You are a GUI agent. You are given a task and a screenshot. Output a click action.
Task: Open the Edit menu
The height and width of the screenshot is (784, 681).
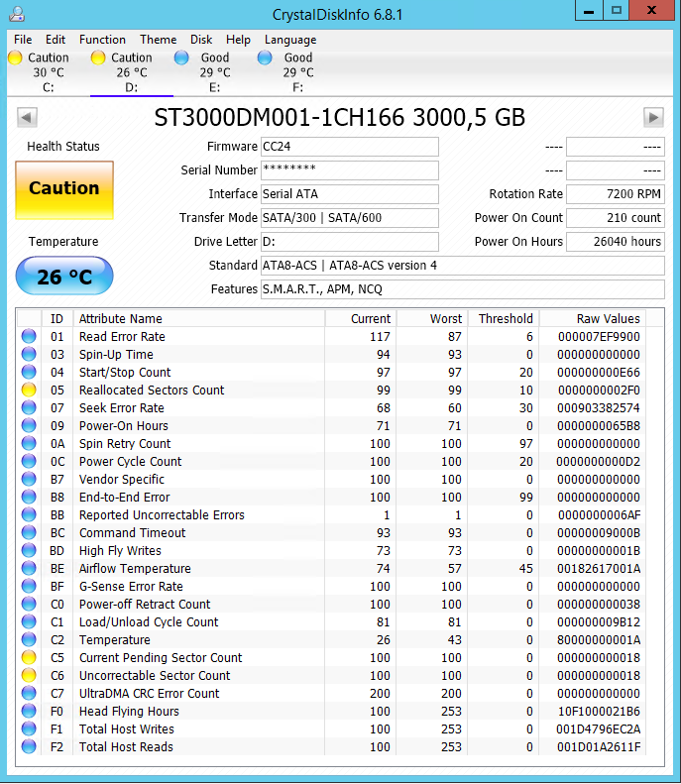point(55,40)
